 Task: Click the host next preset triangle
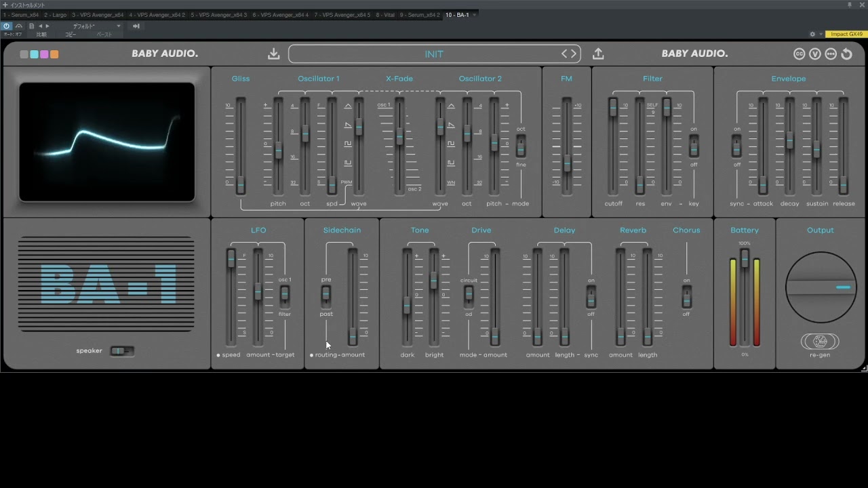click(x=47, y=26)
